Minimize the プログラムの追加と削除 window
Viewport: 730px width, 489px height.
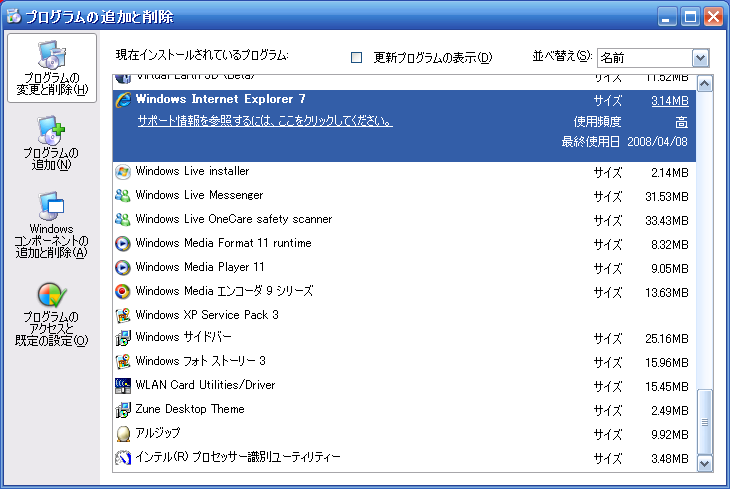click(x=667, y=17)
